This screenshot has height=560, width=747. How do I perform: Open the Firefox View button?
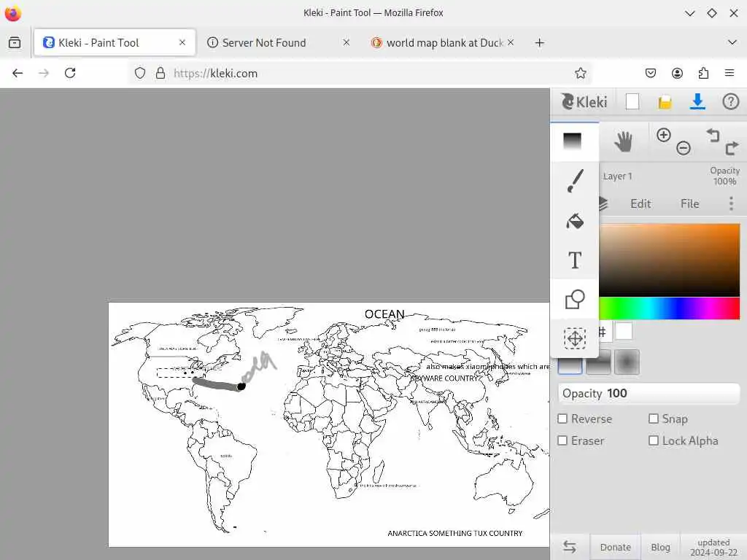point(15,43)
